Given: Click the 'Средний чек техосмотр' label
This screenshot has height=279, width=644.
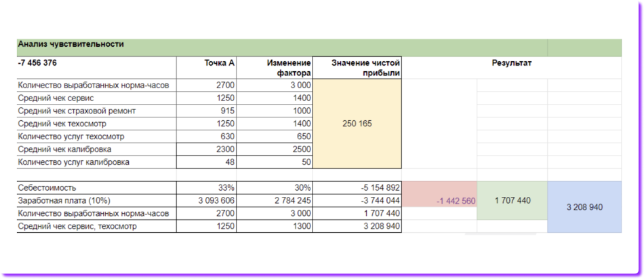Looking at the screenshot, I should tap(96, 124).
